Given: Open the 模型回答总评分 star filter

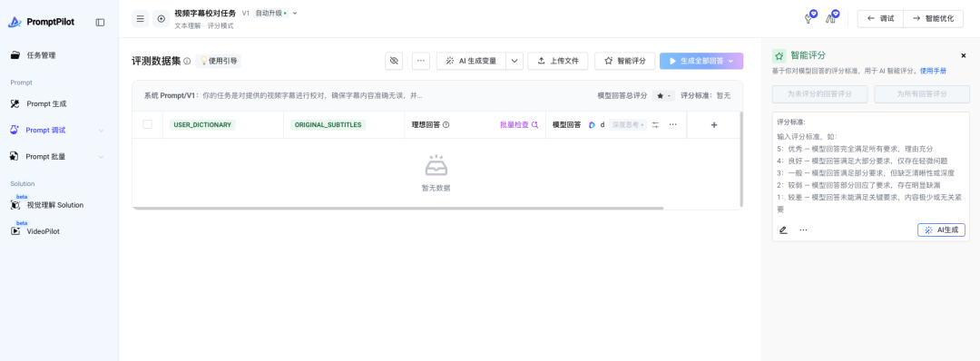Looking at the screenshot, I should (x=663, y=95).
